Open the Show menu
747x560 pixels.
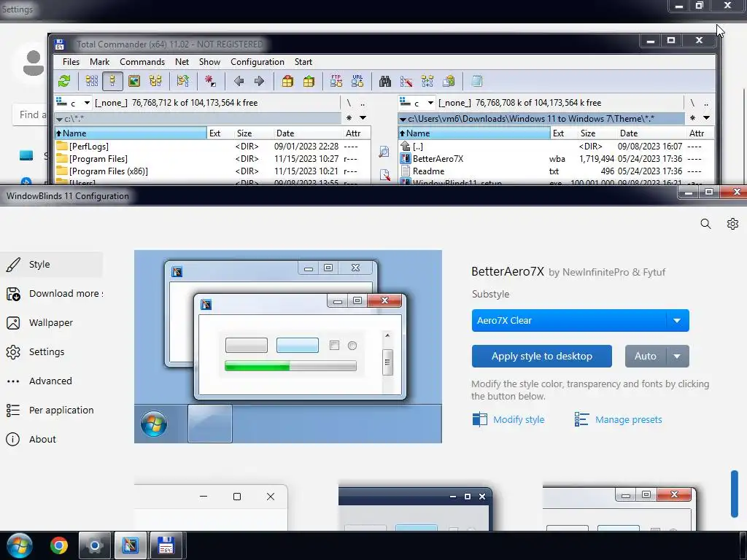[209, 62]
